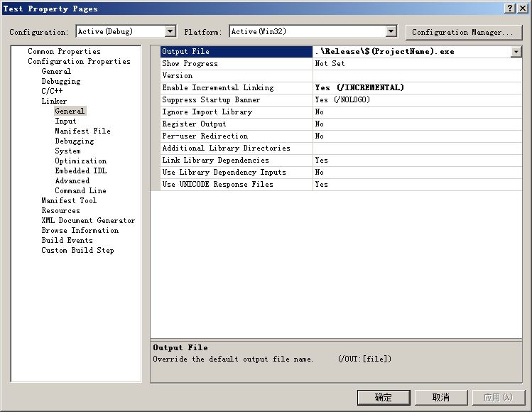
Task: Select Common Properties in the tree
Action: coord(64,51)
